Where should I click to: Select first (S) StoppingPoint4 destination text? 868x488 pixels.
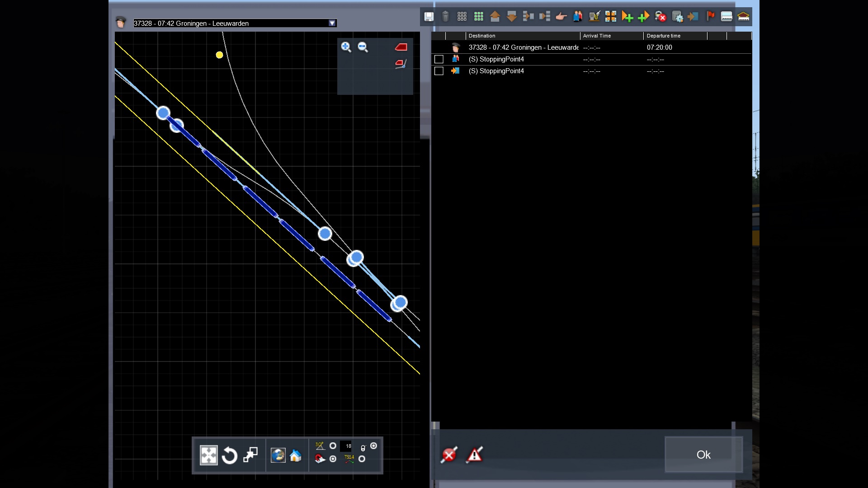(x=496, y=59)
